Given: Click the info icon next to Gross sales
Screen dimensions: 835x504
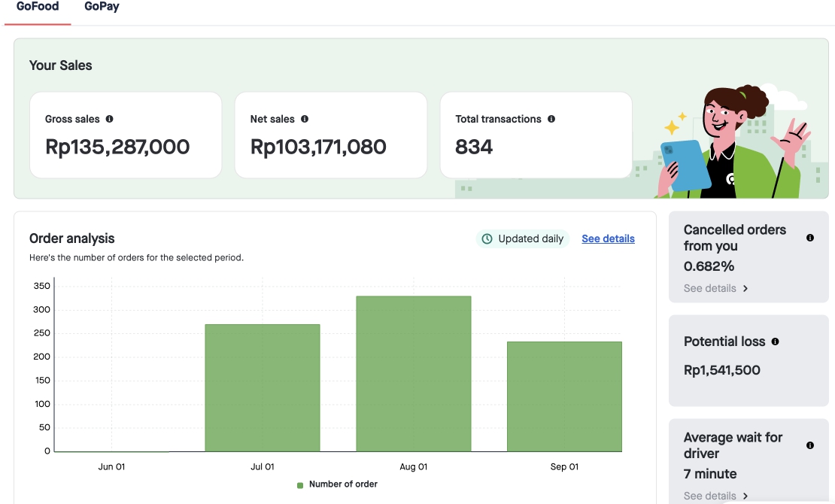Looking at the screenshot, I should (109, 119).
